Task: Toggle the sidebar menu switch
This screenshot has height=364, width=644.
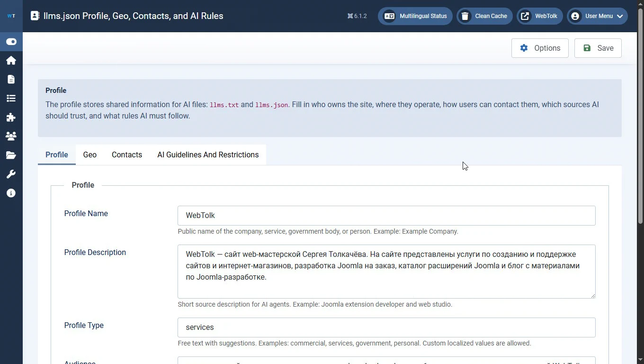Action: pos(11,42)
